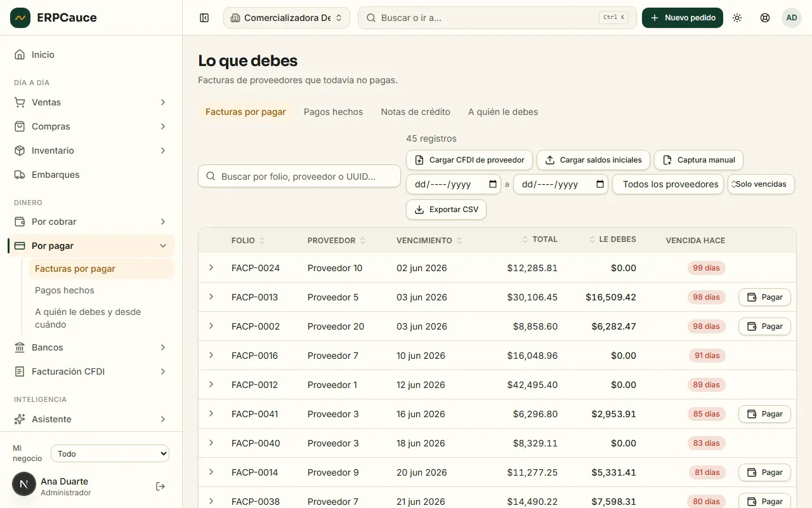Click the ERPCauce logo icon
812x508 pixels.
coord(20,18)
